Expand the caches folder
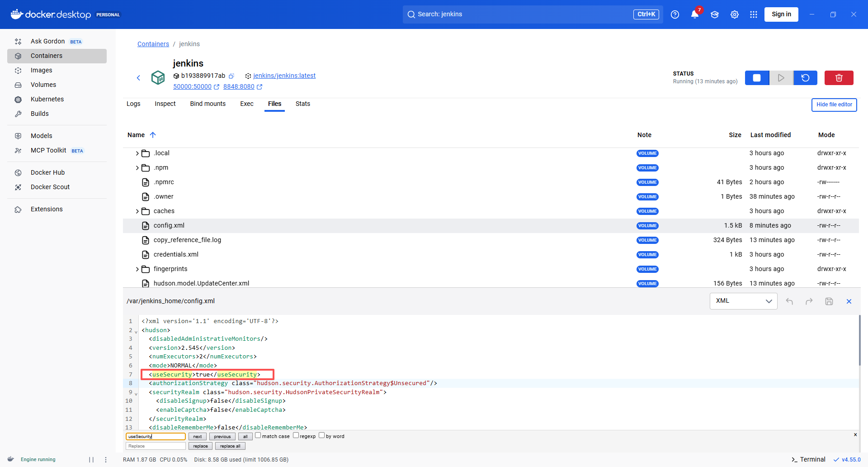 point(137,210)
